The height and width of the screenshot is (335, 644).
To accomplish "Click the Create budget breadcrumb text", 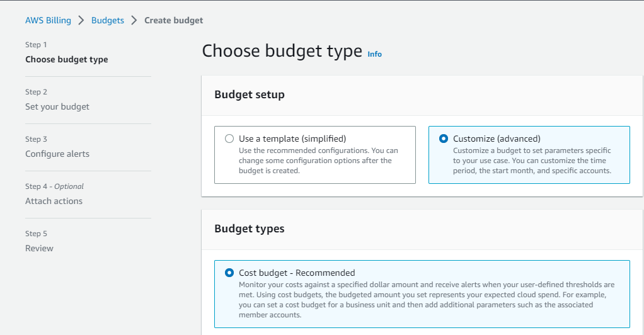I will tap(173, 20).
